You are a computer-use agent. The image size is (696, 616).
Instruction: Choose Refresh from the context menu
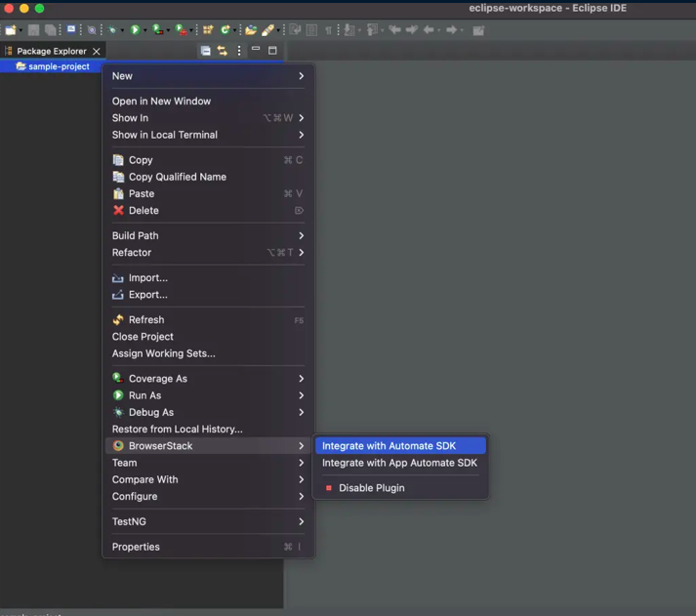(208, 320)
